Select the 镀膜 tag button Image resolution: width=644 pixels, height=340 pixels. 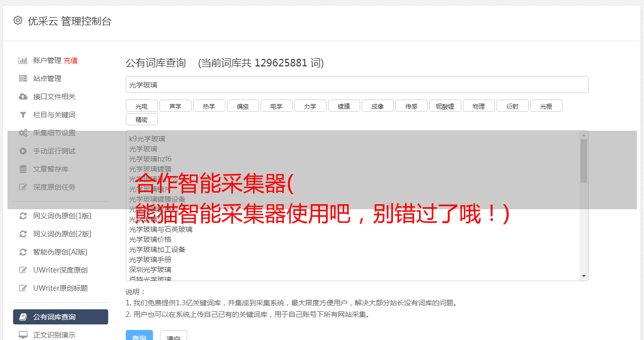(344, 106)
